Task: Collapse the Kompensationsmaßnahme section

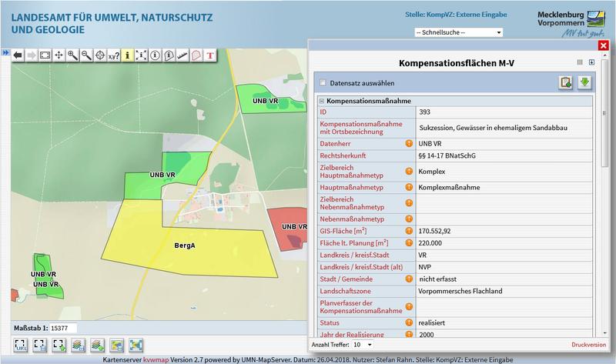Action: click(321, 102)
